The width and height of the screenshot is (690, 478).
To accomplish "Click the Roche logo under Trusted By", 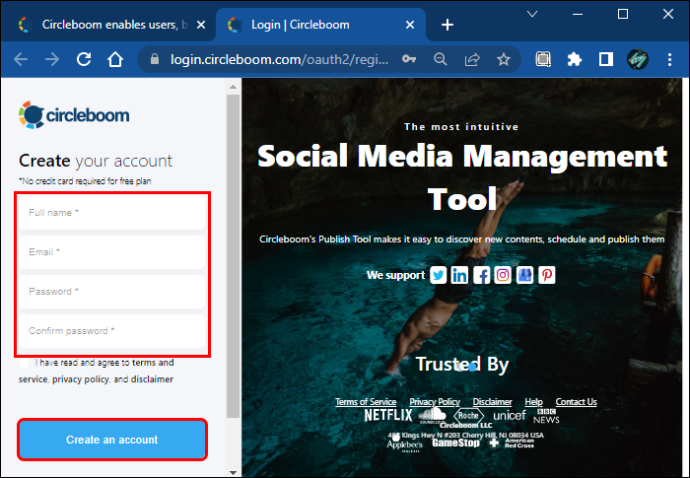I will 468,415.
